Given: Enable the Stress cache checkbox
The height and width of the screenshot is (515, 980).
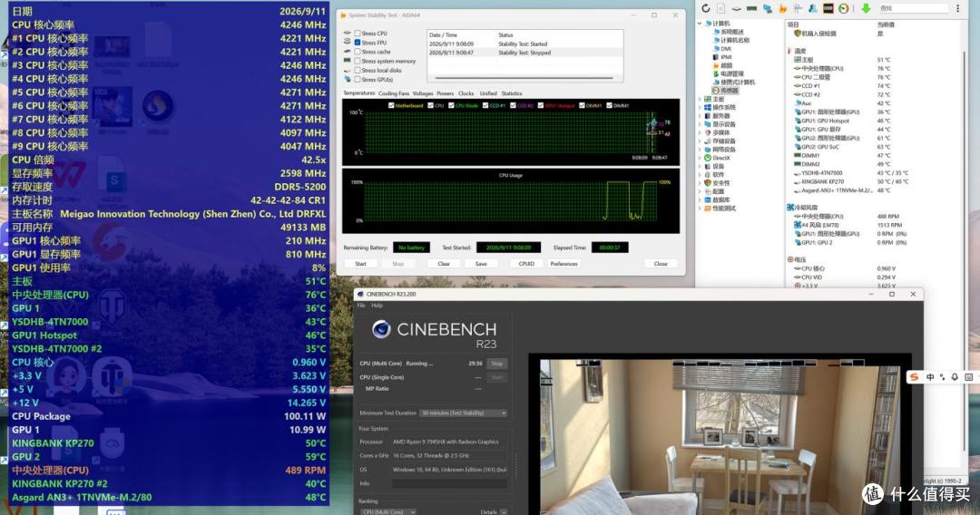Looking at the screenshot, I should (358, 52).
